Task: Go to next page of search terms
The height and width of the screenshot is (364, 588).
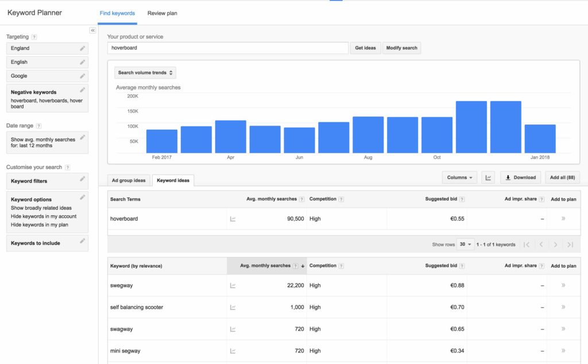Action: point(555,245)
